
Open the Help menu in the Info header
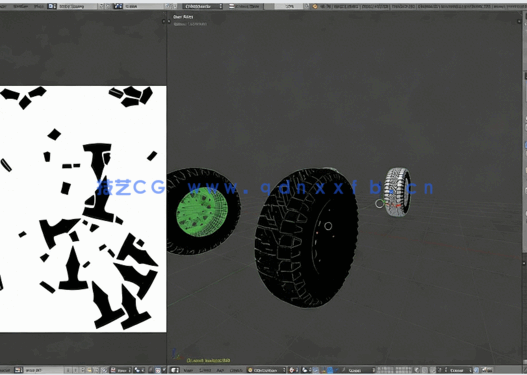point(39,6)
